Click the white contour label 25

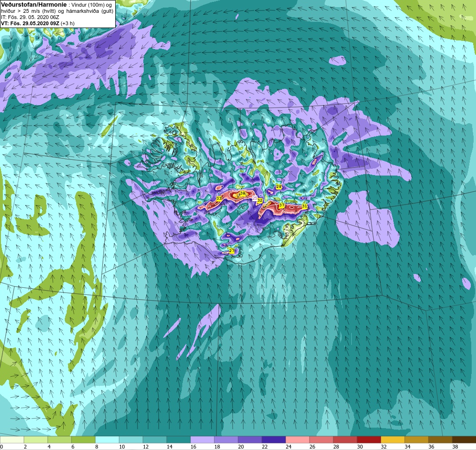click(x=255, y=198)
